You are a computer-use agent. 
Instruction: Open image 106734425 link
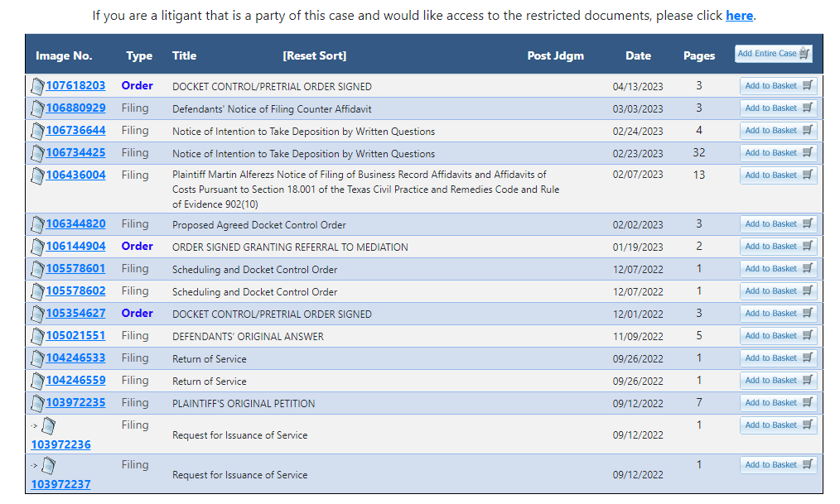[x=75, y=153]
